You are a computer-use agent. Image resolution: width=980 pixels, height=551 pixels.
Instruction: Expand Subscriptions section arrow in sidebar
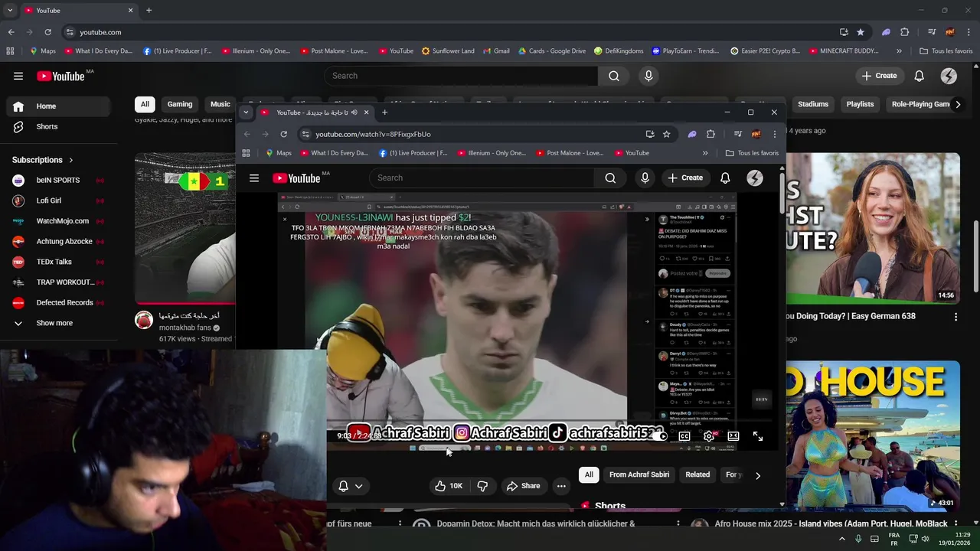coord(71,160)
